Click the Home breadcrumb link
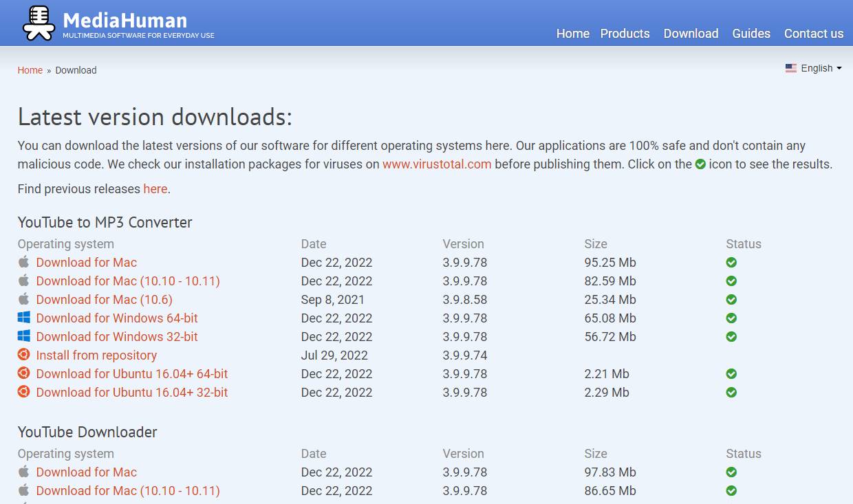The image size is (853, 504). 30,69
